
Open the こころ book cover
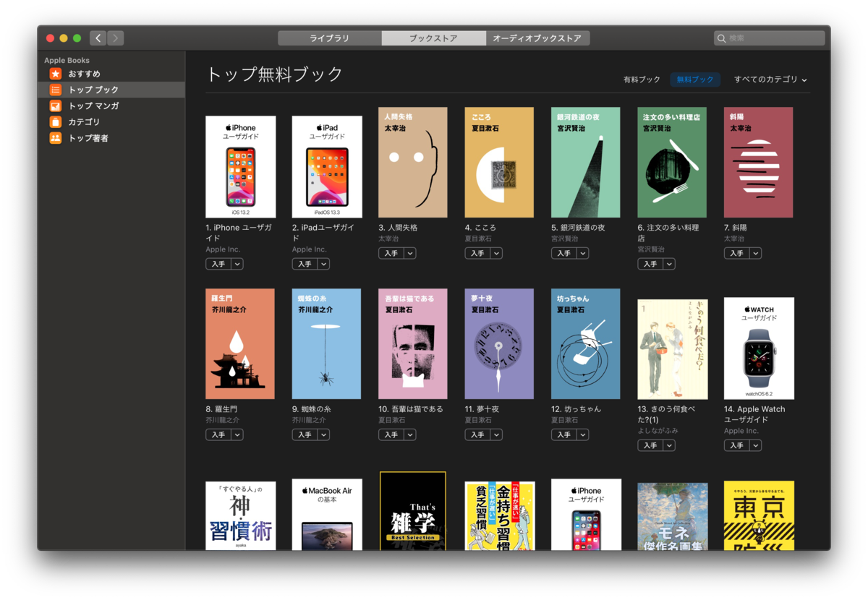tap(500, 163)
